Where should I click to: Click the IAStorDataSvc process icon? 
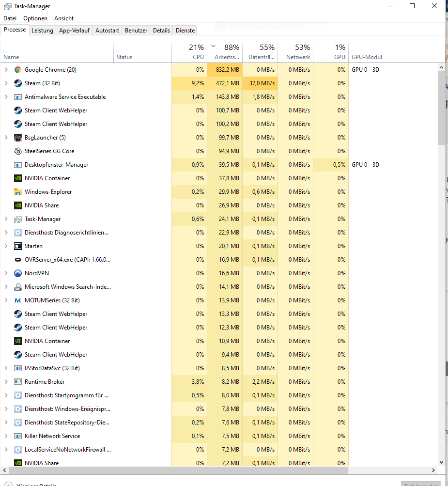(18, 368)
